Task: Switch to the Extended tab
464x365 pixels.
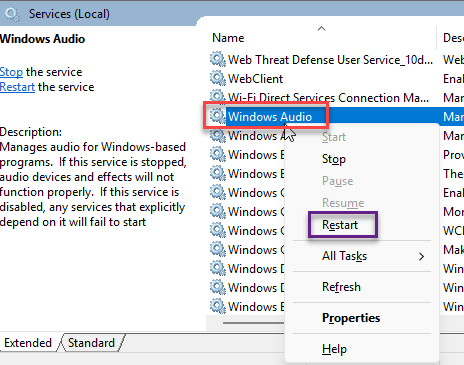Action: (28, 343)
